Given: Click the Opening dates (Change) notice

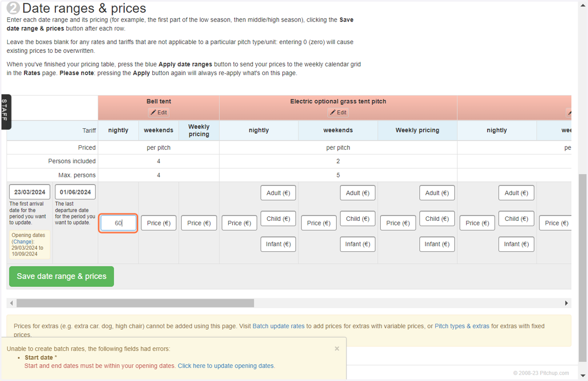Looking at the screenshot, I should click(x=30, y=244).
